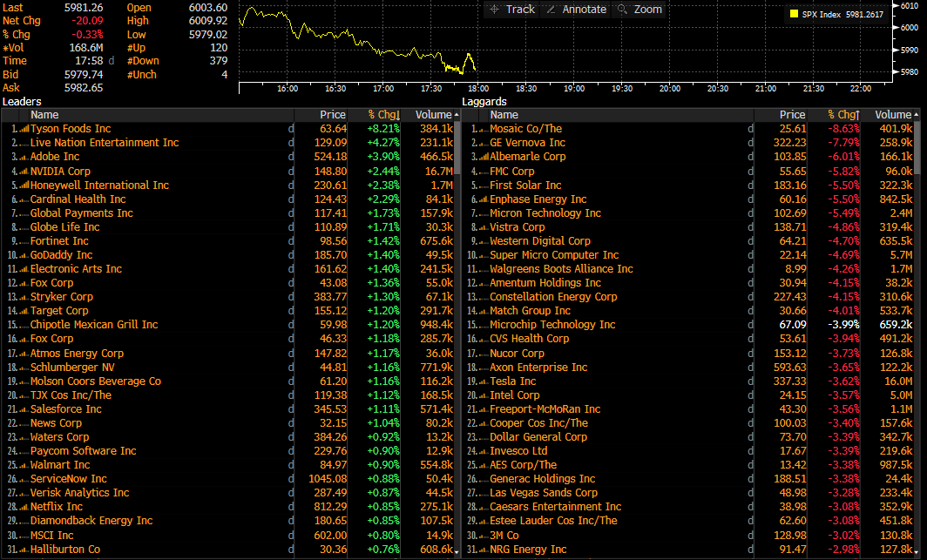Click the Zoom magnifier icon

[622, 10]
